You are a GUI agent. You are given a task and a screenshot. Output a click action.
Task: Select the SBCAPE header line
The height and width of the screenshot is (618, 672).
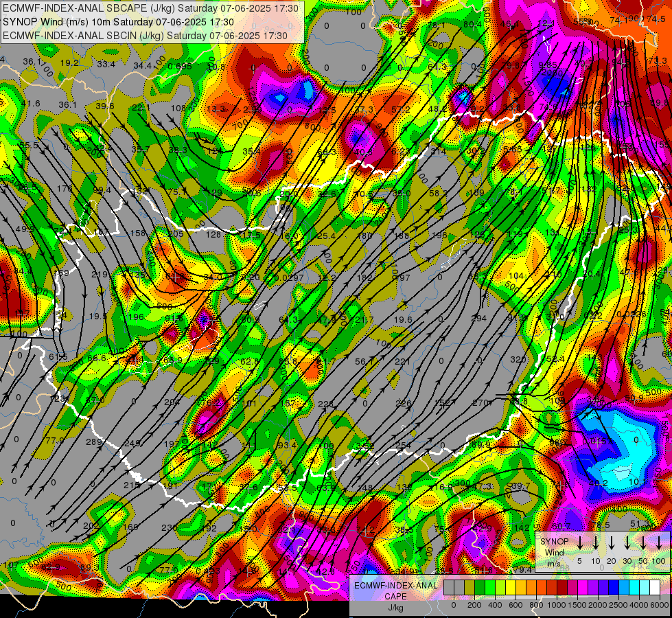point(151,8)
